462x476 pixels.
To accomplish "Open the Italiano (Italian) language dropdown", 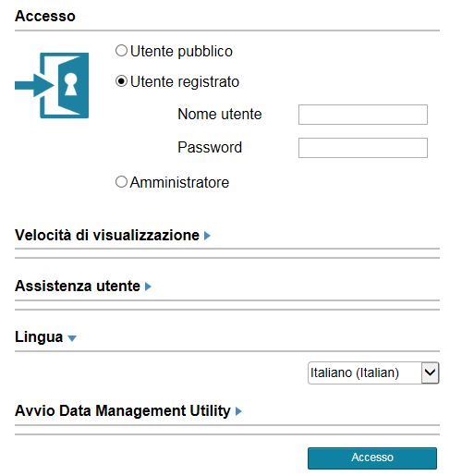I will (x=373, y=372).
